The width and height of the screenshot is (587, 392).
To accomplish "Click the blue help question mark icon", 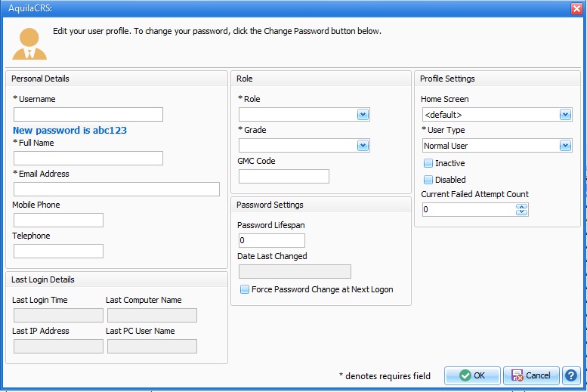I will pos(571,375).
